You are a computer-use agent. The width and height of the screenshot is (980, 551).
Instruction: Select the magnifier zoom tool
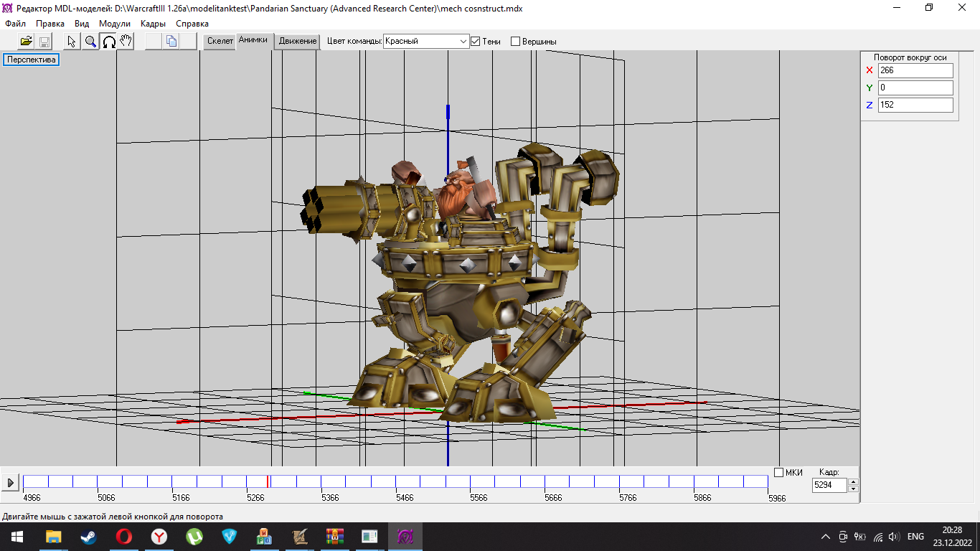pyautogui.click(x=90, y=41)
